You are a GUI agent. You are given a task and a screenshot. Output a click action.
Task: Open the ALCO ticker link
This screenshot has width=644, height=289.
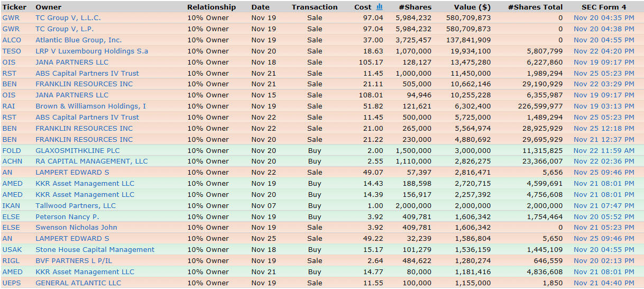12,40
